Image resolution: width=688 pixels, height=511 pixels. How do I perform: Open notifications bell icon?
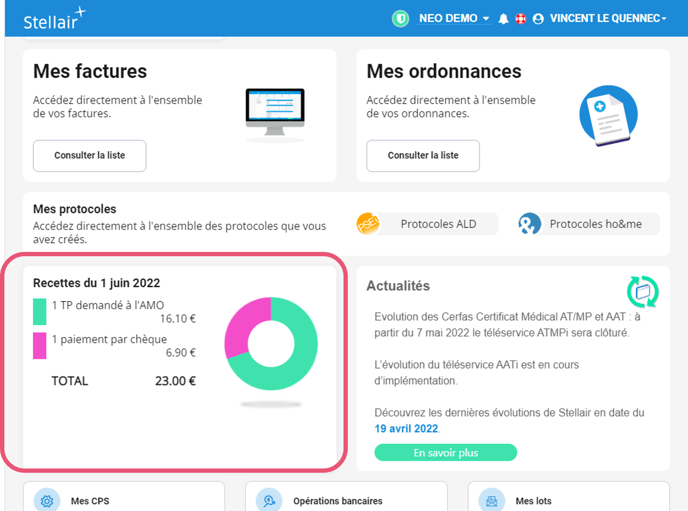(503, 19)
